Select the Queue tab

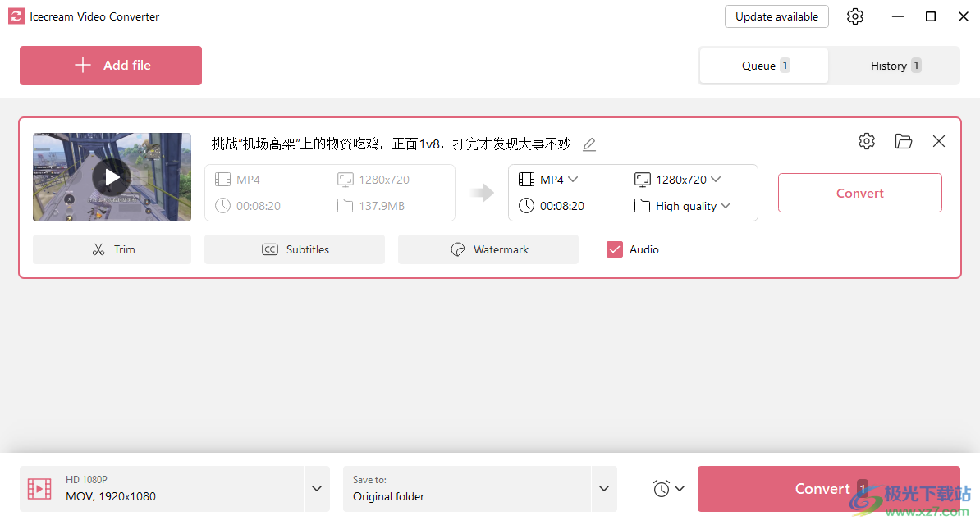(x=763, y=65)
